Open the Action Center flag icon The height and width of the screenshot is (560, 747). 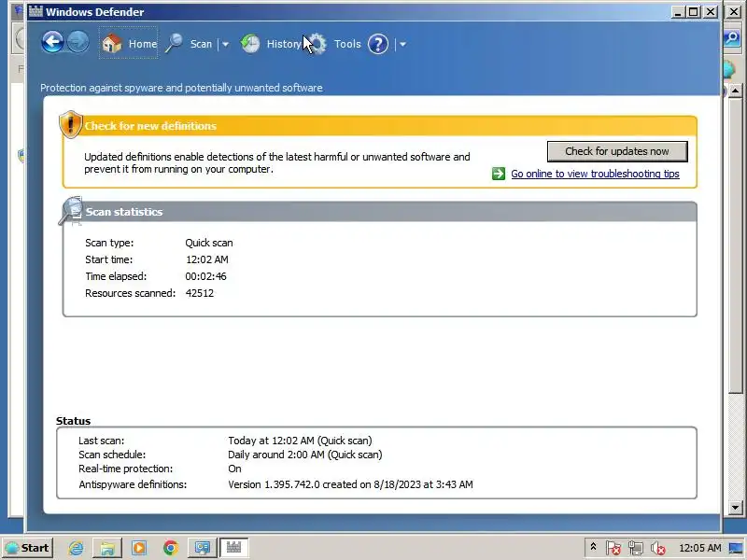tap(613, 548)
